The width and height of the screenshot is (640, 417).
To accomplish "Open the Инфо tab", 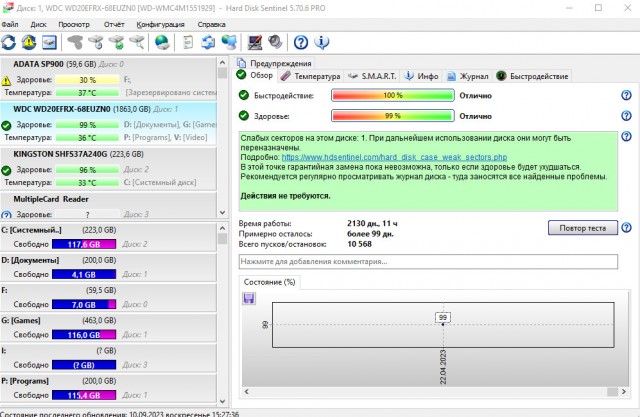I will tap(421, 76).
